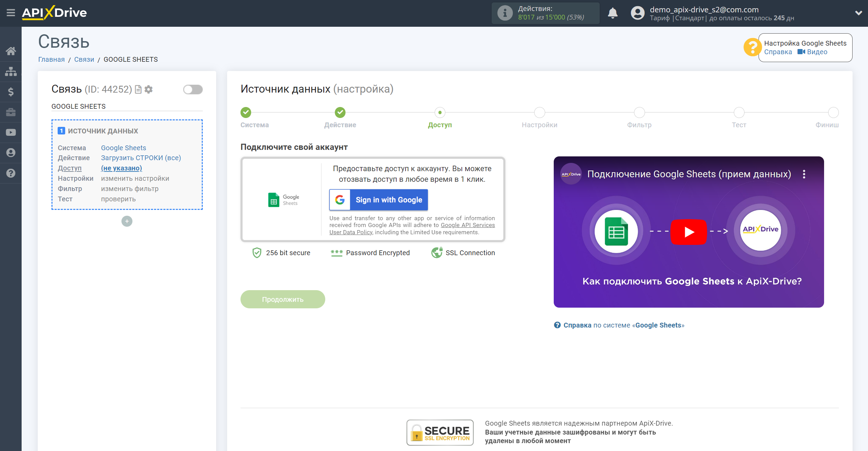Click проверить test link

(118, 199)
